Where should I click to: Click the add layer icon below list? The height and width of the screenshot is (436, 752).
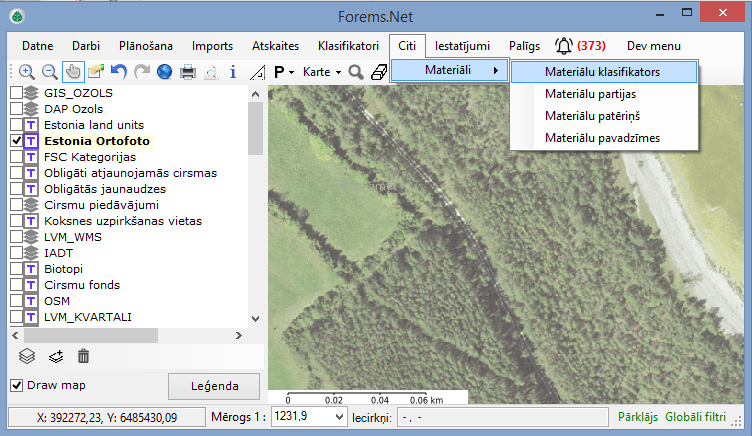coord(56,356)
